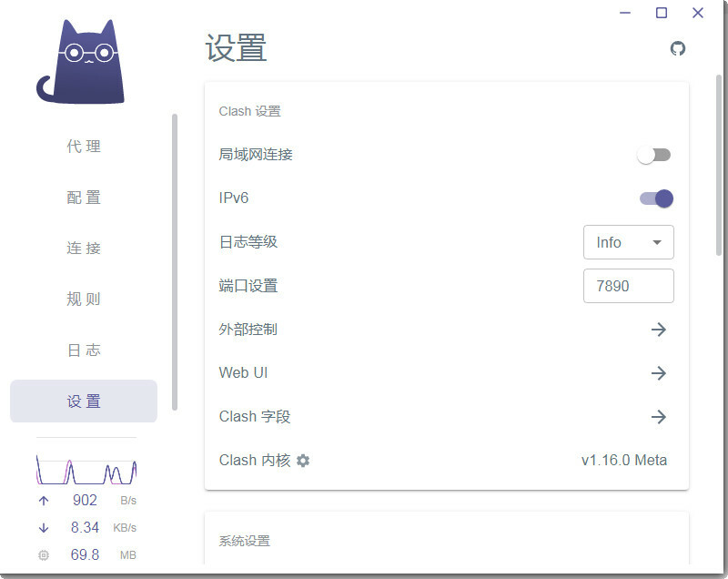Select the 设置 menu item
This screenshot has height=579, width=728.
pyautogui.click(x=84, y=401)
